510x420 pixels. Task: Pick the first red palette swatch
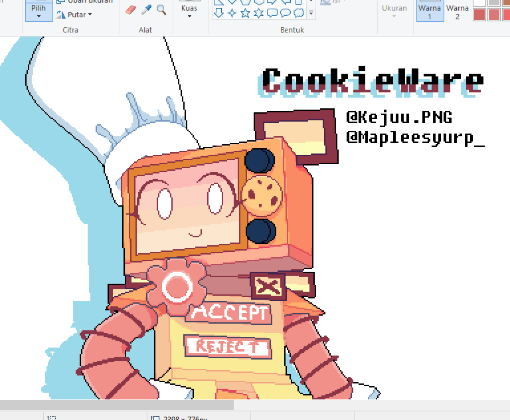pyautogui.click(x=479, y=15)
